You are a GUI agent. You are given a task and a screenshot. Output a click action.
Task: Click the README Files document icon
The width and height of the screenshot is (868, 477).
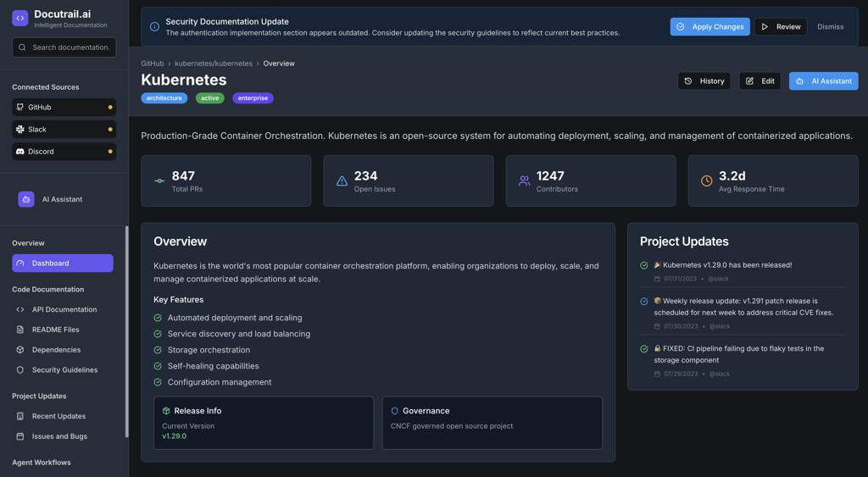pos(20,330)
